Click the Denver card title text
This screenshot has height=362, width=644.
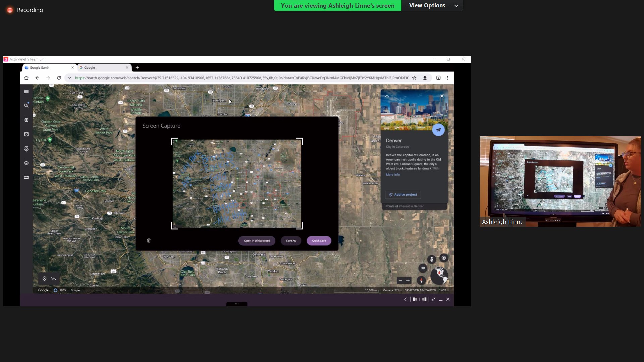(x=394, y=141)
